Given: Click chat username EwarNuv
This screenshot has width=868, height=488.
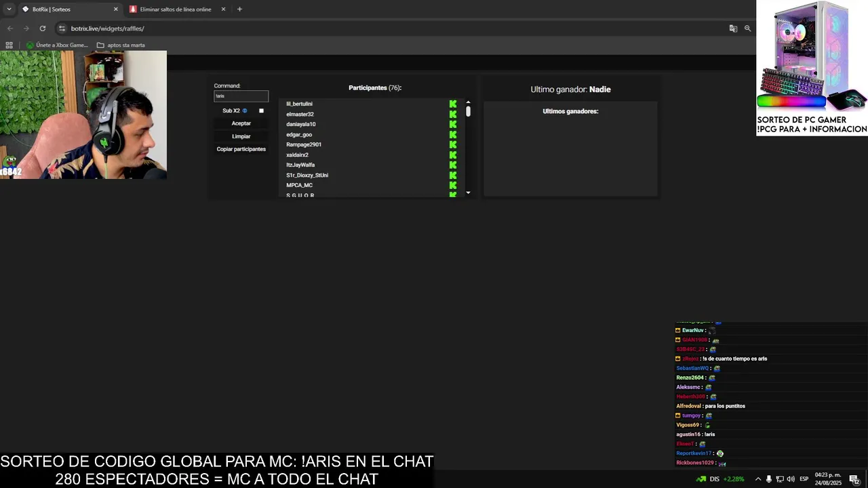Looking at the screenshot, I should tap(693, 330).
